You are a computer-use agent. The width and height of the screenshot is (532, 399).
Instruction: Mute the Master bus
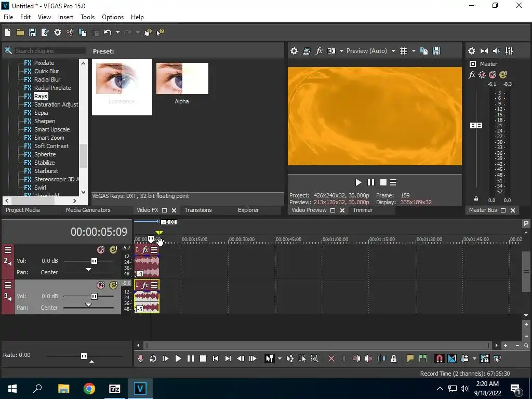[493, 75]
